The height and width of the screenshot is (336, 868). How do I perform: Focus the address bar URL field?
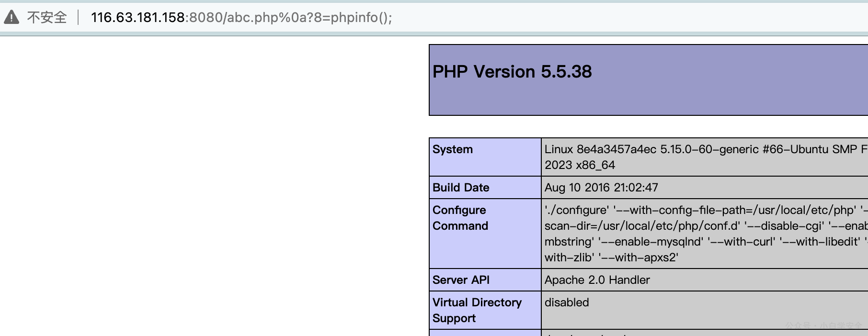point(241,17)
